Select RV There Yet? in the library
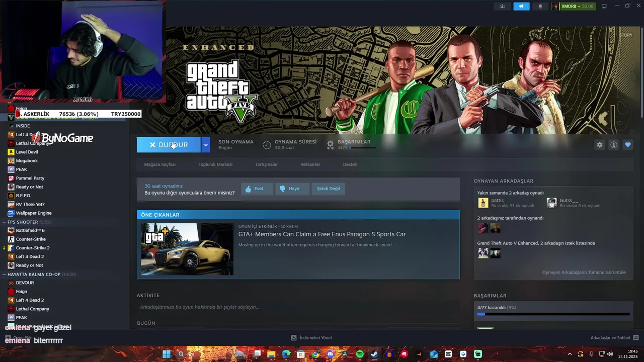Viewport: 644px width, 362px height. tap(30, 204)
